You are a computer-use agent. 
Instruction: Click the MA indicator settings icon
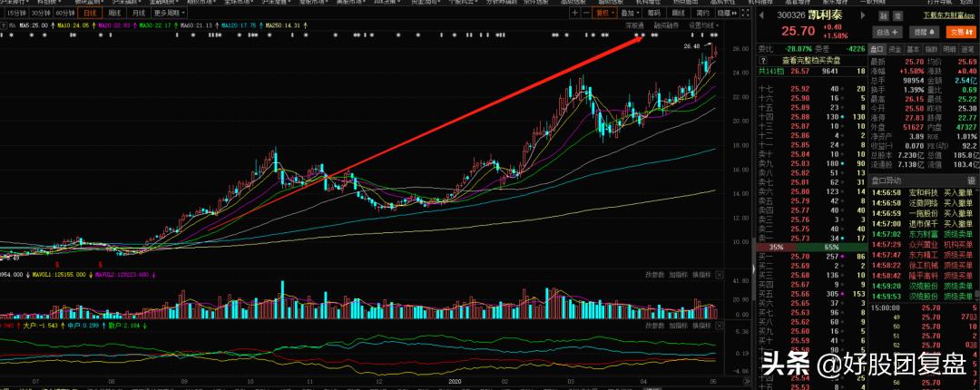[x=4, y=25]
